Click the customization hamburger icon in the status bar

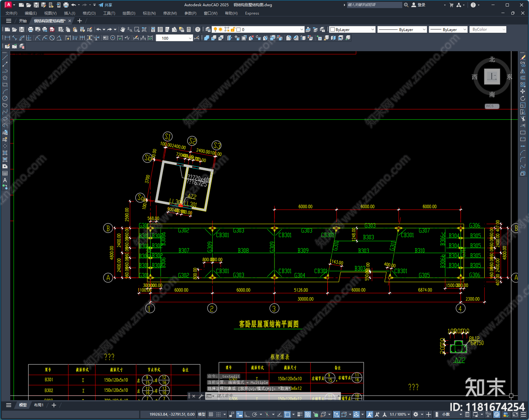[x=523, y=414]
